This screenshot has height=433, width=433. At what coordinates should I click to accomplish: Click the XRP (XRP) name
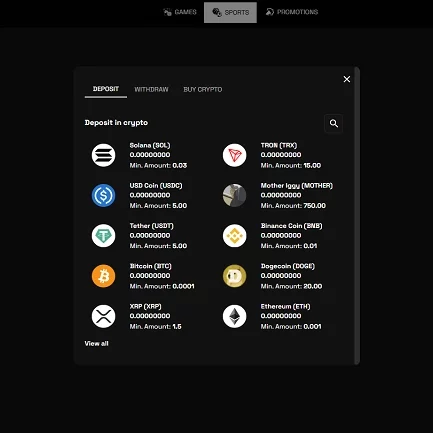[x=146, y=306]
